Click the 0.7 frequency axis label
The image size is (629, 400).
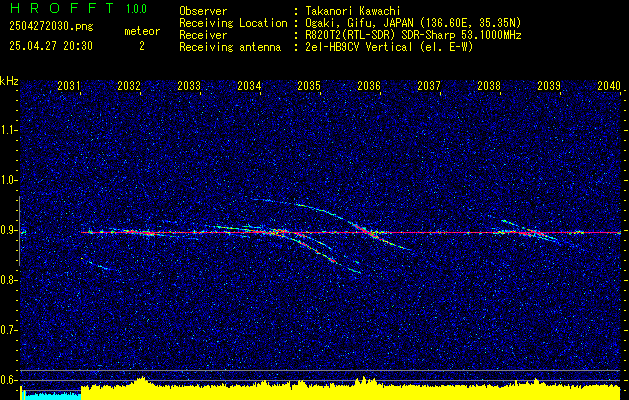tap(8, 330)
